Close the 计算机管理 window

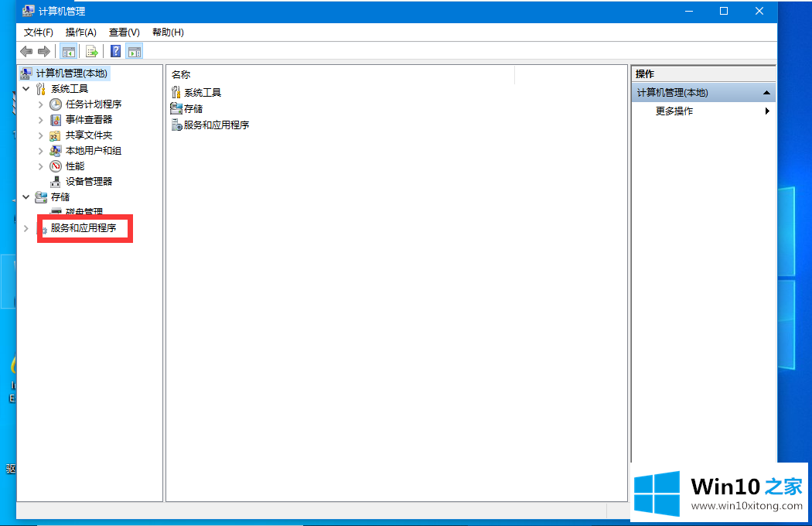pyautogui.click(x=759, y=11)
